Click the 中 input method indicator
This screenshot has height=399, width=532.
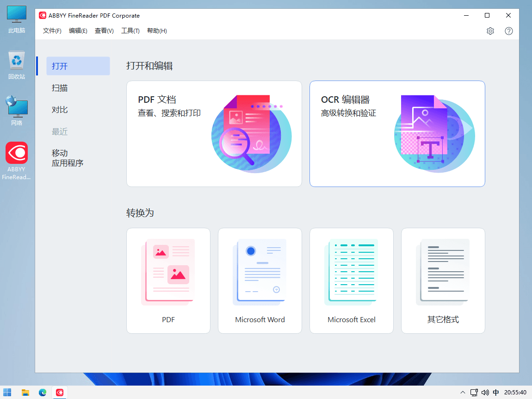point(496,393)
